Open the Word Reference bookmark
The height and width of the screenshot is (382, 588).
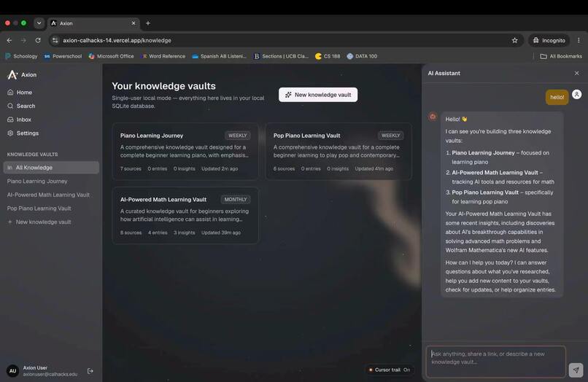(x=163, y=56)
